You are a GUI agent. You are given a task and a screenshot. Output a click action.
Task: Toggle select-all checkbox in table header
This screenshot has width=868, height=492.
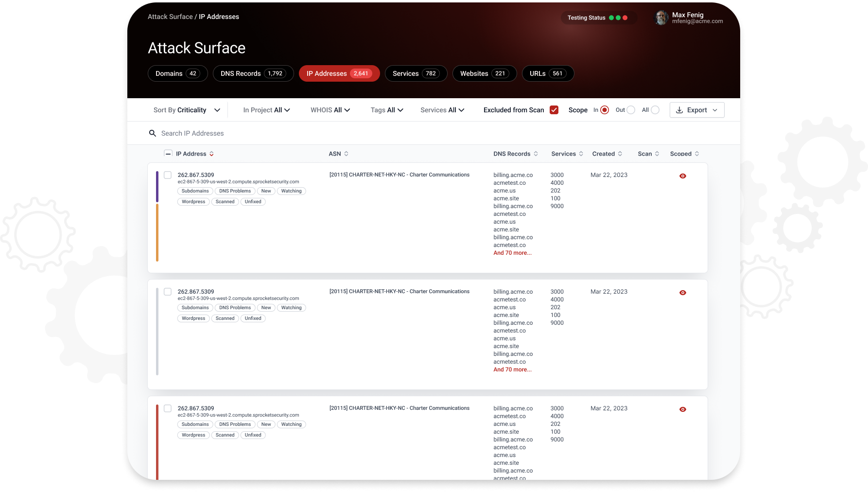click(x=168, y=154)
